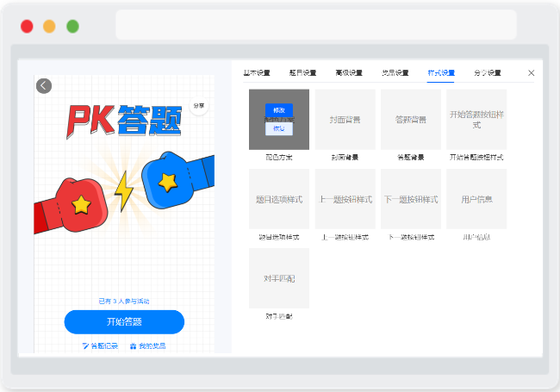Click the browser address bar
Image resolution: width=560 pixels, height=392 pixels.
tap(316, 25)
